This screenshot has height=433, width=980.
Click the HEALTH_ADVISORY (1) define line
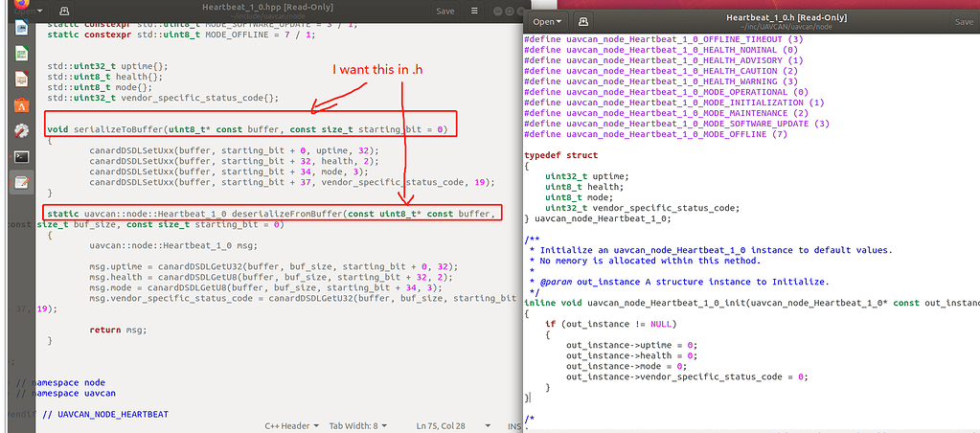coord(664,60)
